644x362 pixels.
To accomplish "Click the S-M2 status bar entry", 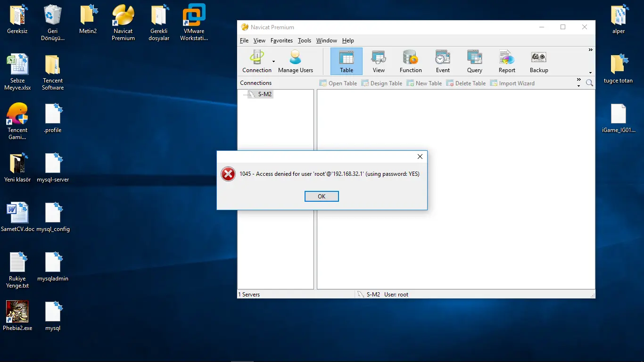I will tap(368, 295).
